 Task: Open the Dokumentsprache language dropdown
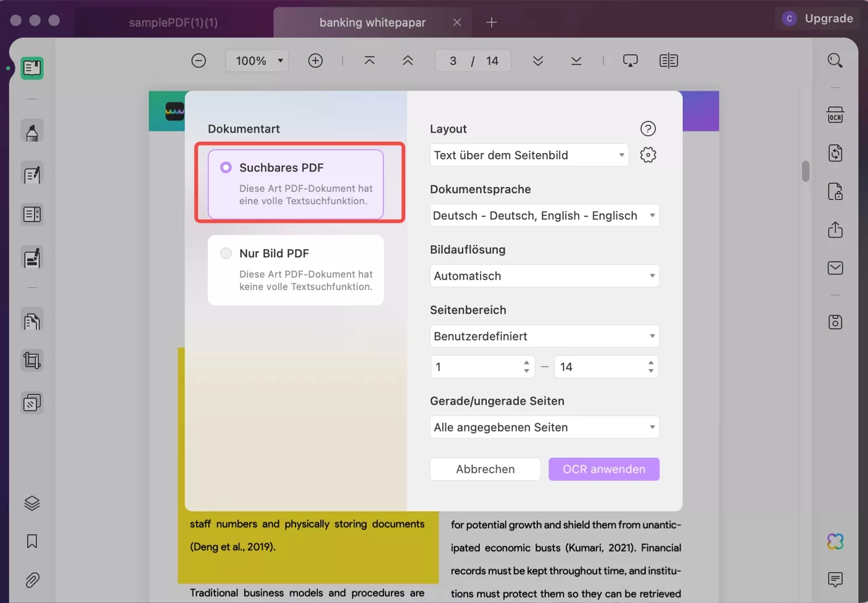[x=545, y=215]
